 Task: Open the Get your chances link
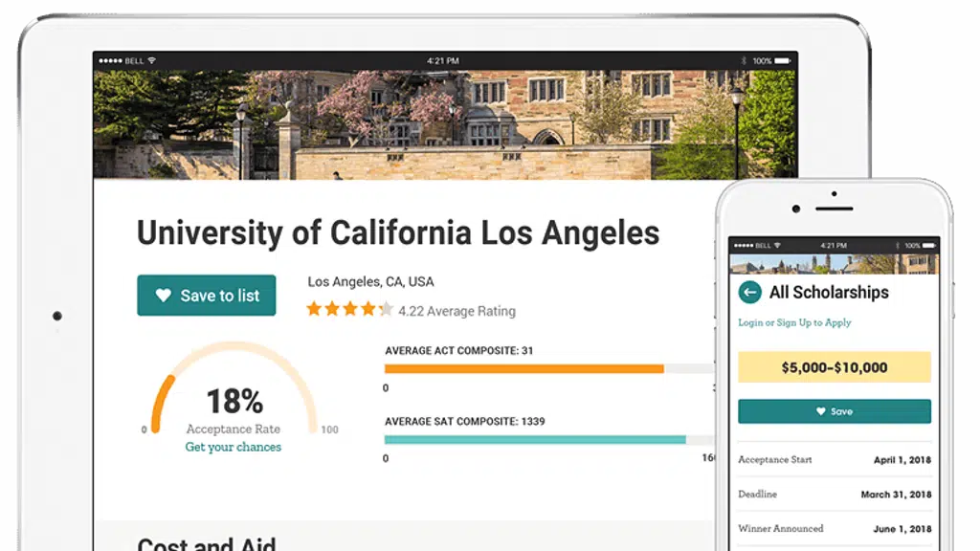pyautogui.click(x=234, y=447)
